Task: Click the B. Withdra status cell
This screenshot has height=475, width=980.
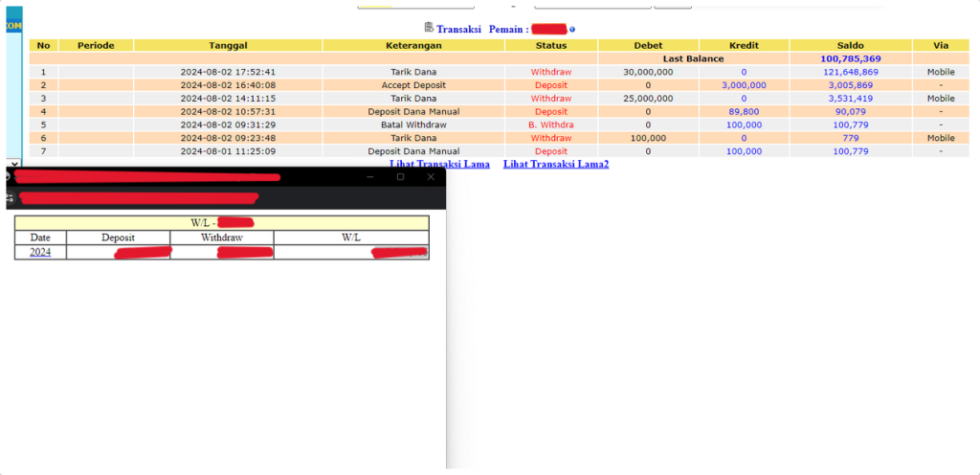Action: [x=550, y=124]
